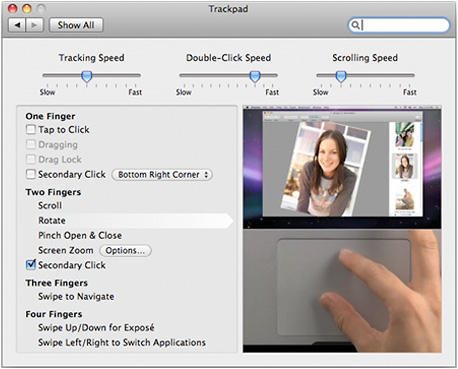Click the red close window button

point(13,8)
